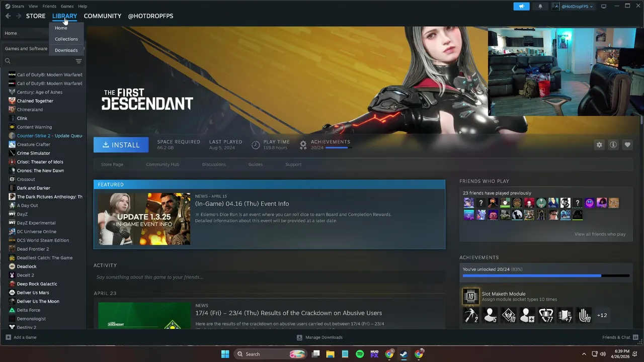Open the game settings gear icon

pos(599,145)
